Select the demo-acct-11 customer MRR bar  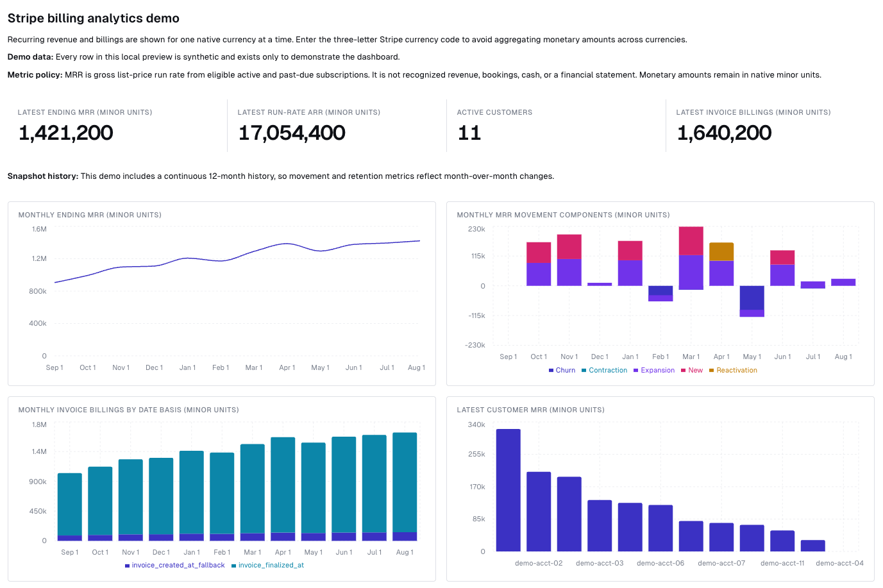point(782,541)
